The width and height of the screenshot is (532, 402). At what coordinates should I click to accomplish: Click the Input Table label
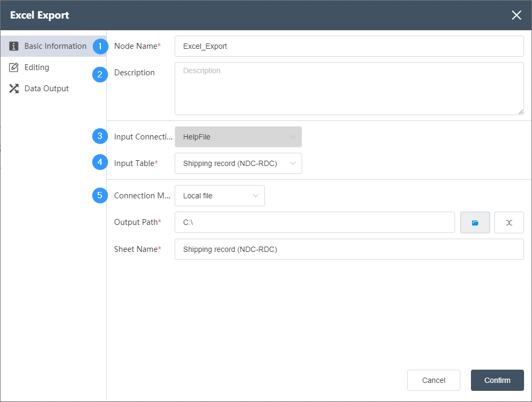[x=136, y=163]
